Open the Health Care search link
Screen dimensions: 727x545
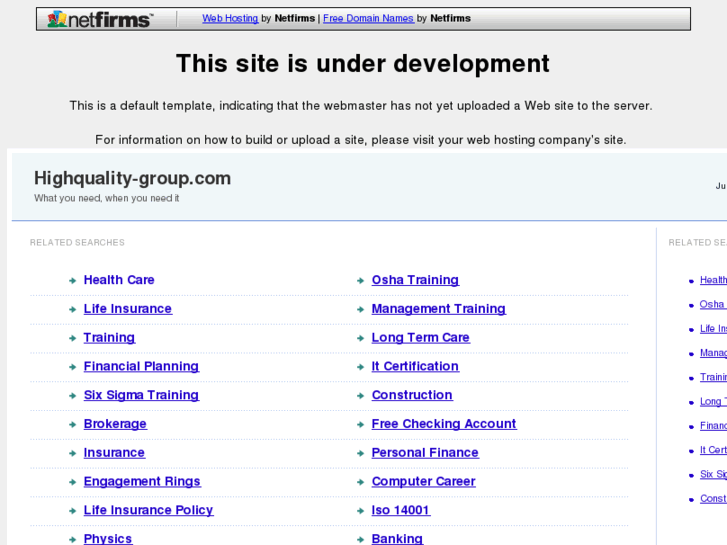point(119,280)
